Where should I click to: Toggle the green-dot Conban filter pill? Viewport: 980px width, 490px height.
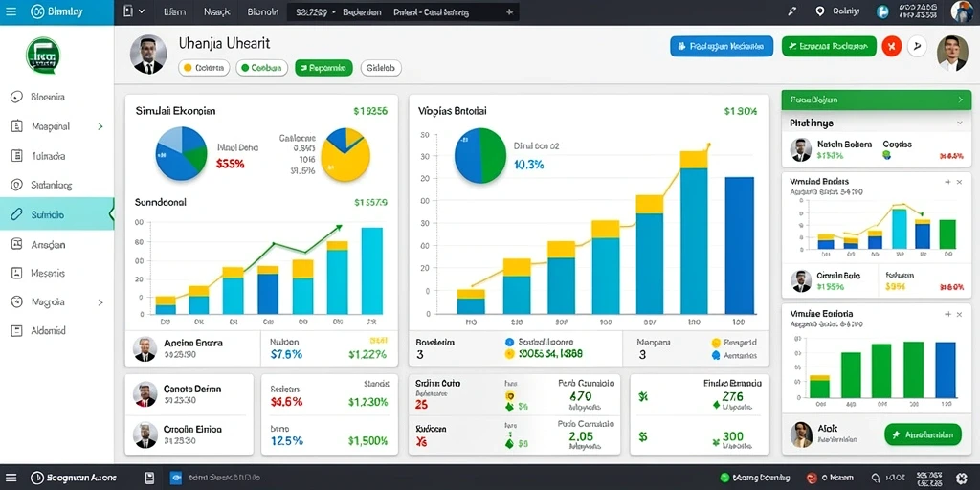pos(262,68)
